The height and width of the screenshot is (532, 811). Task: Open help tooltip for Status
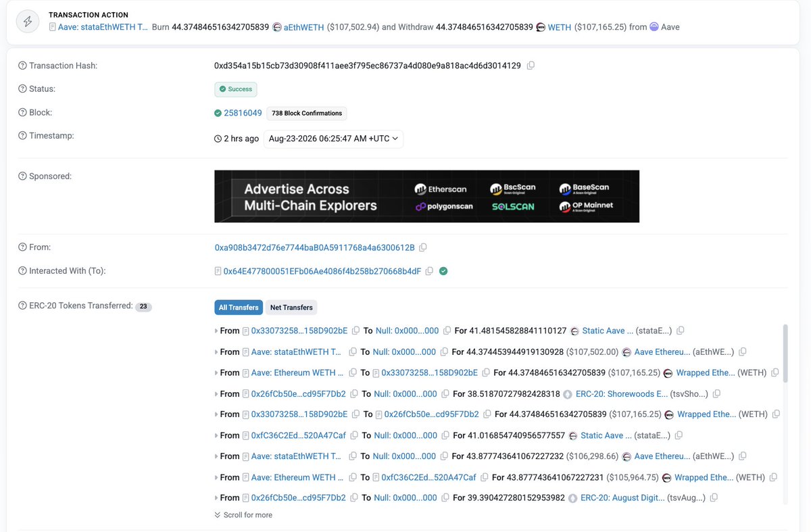tap(22, 89)
